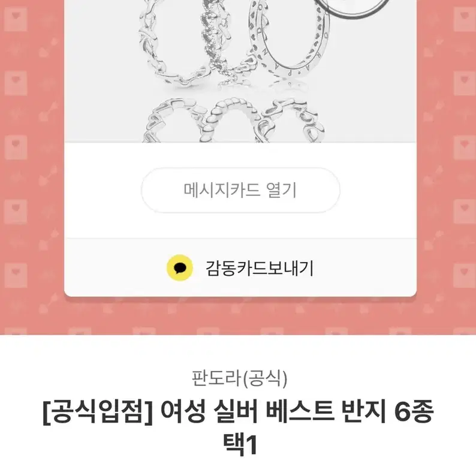This screenshot has width=476, height=476.
Task: Select the beaded ring in bottom row
Action: (x=232, y=120)
